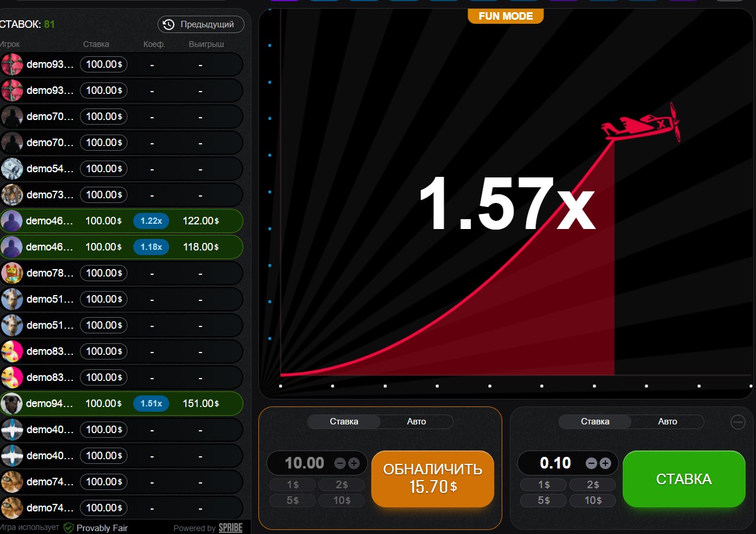This screenshot has height=534, width=756.
Task: Click the Ставка column header in bets list
Action: click(96, 44)
